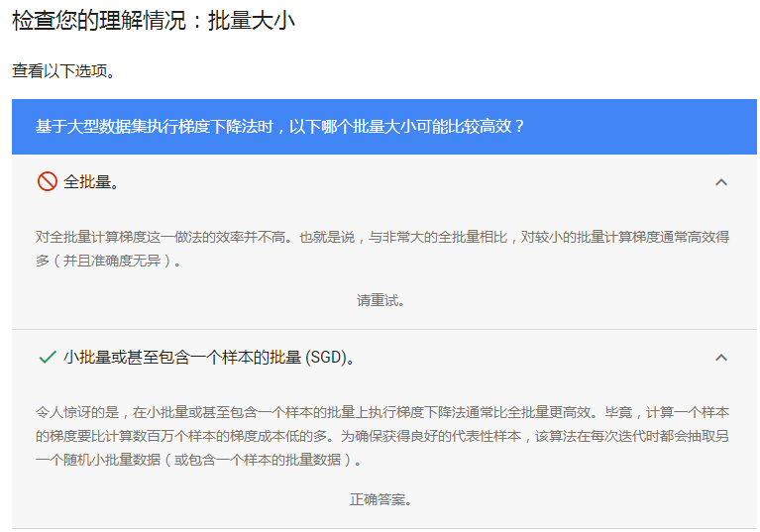Select the 小批量或甚至包含一个样本的批量 option label
The width and height of the screenshot is (760, 532).
click(x=182, y=358)
